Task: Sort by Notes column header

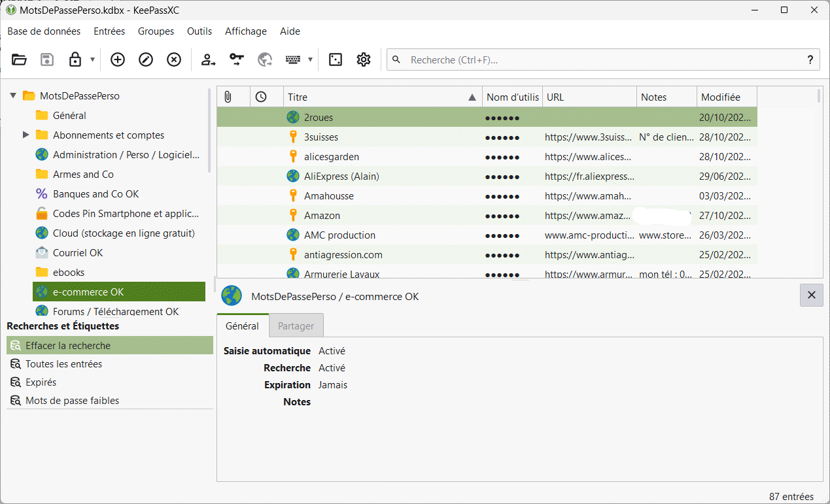Action: coord(667,97)
